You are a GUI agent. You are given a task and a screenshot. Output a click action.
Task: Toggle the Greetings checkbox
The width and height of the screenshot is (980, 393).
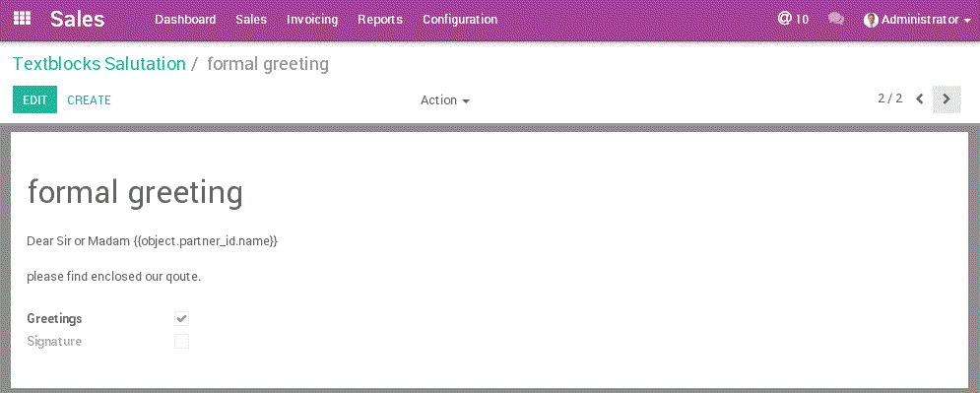pyautogui.click(x=181, y=319)
